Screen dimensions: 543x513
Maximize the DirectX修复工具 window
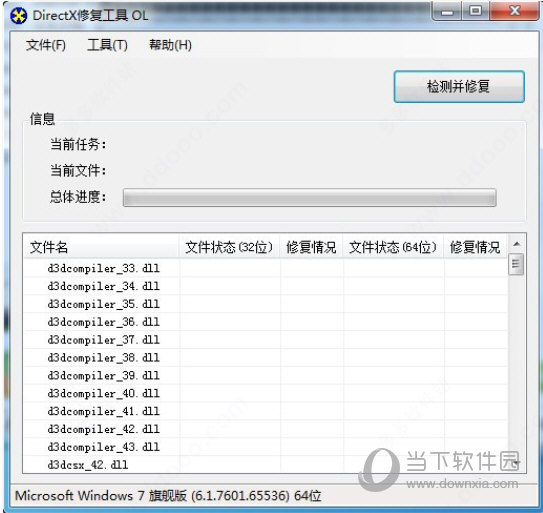click(475, 12)
